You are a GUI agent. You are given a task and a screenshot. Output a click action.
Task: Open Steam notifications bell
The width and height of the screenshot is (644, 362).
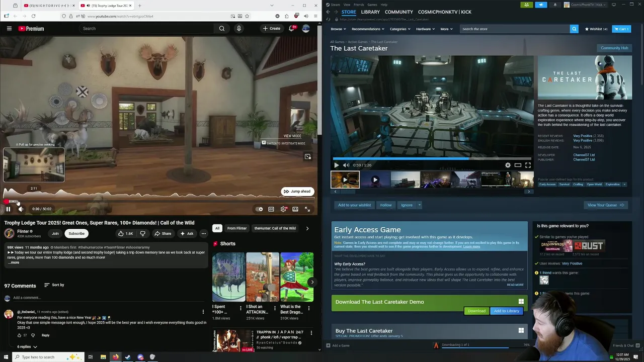point(555,5)
